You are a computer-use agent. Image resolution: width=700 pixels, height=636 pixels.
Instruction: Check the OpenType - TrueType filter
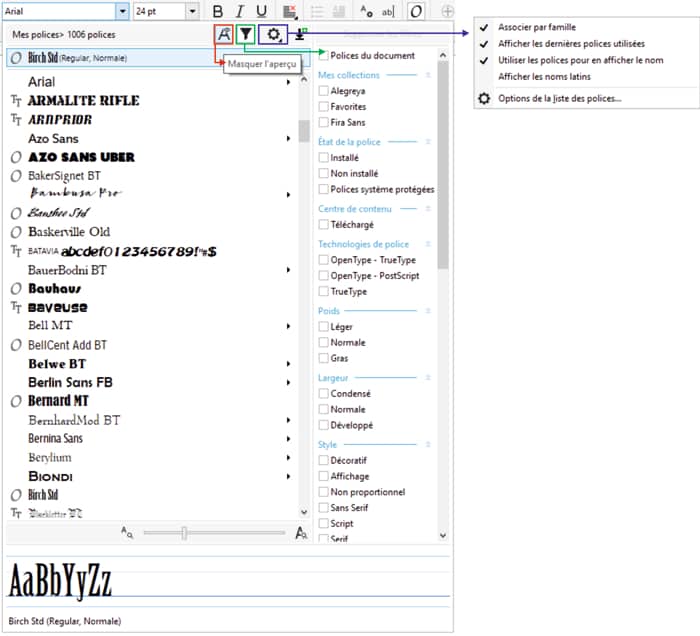[323, 260]
